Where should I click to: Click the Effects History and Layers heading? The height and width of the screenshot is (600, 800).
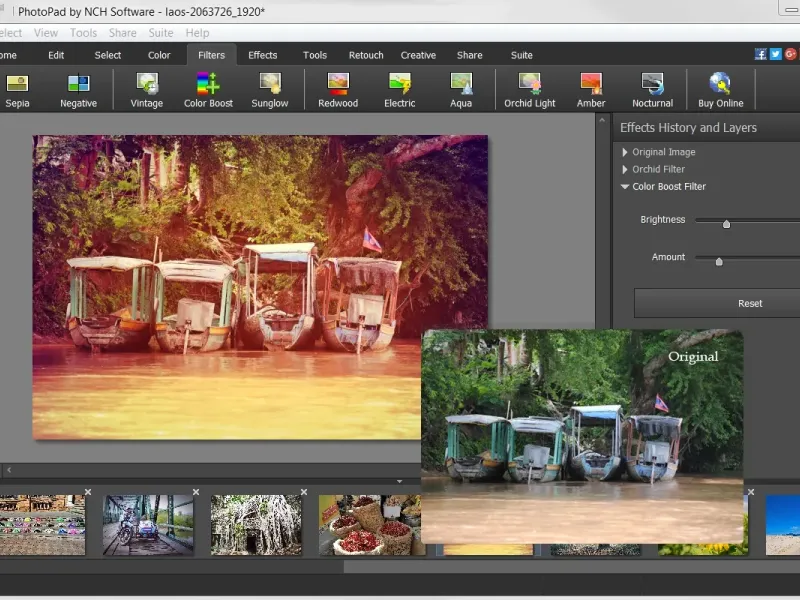coord(688,128)
